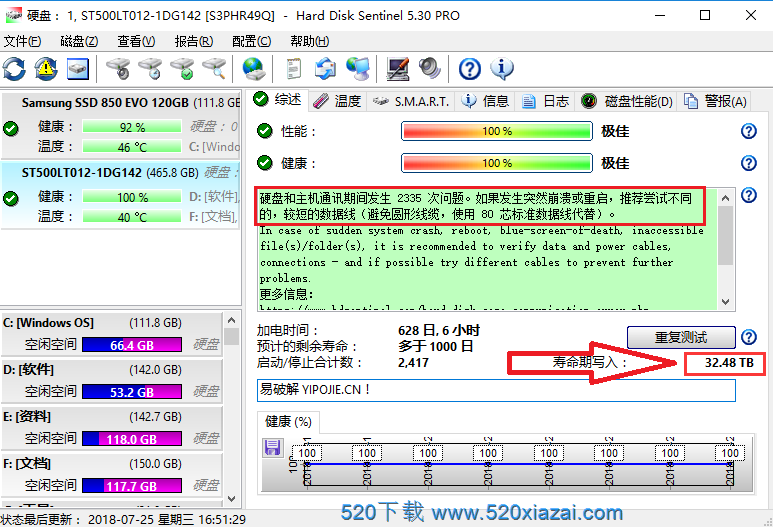Switch to the 信息 tab
This screenshot has width=773, height=527.
click(x=485, y=101)
